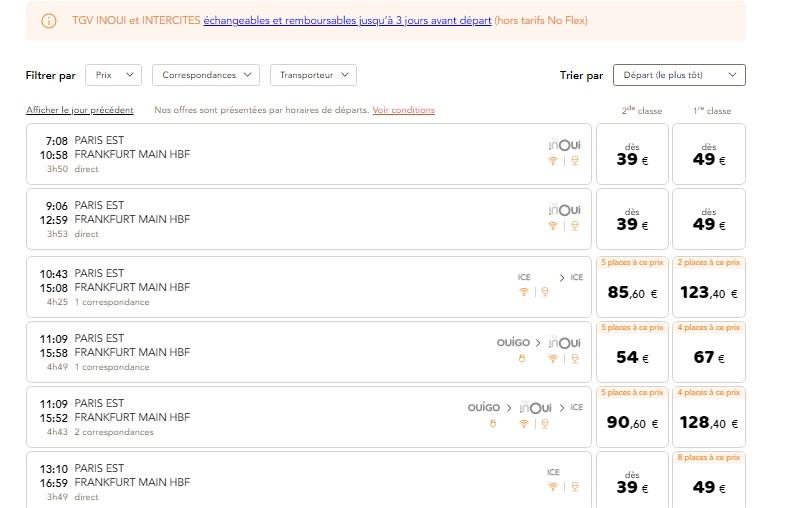
Task: Select the 39 € 2nd class fare at 7:08
Action: point(631,154)
